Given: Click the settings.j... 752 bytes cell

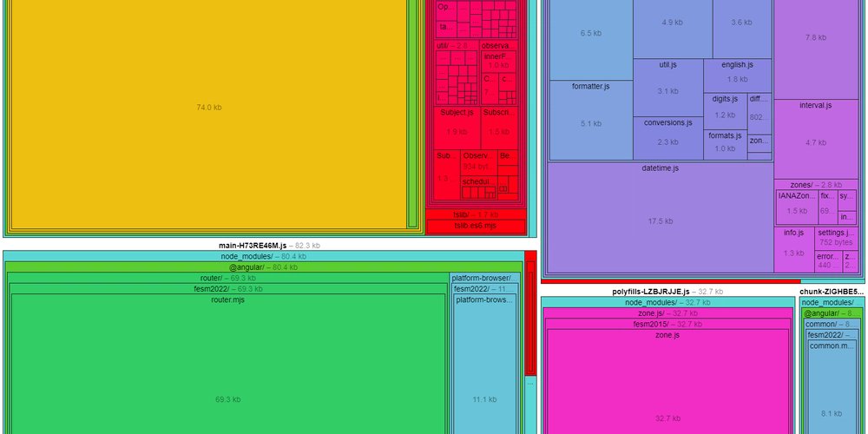Looking at the screenshot, I should [836, 238].
